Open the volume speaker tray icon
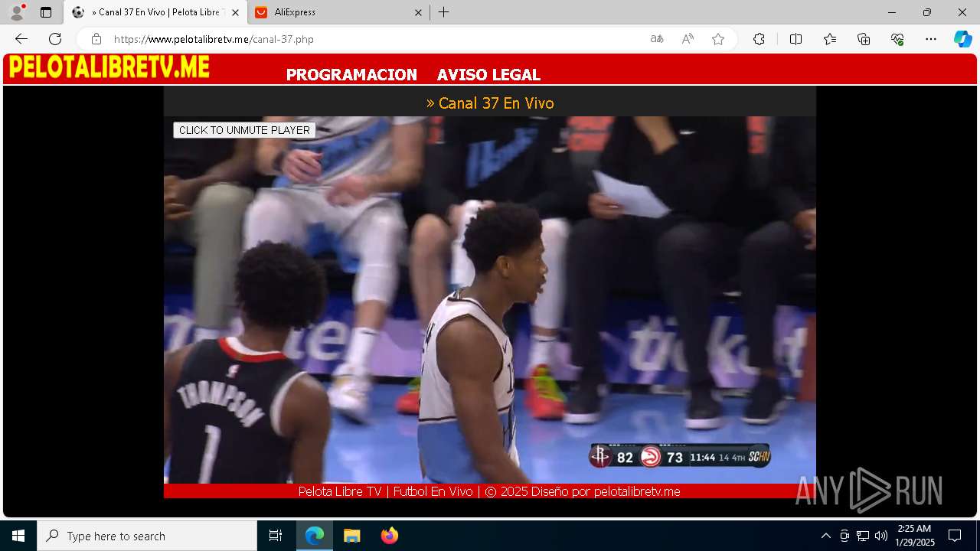Screen dimensions: 980x551 (x=880, y=536)
